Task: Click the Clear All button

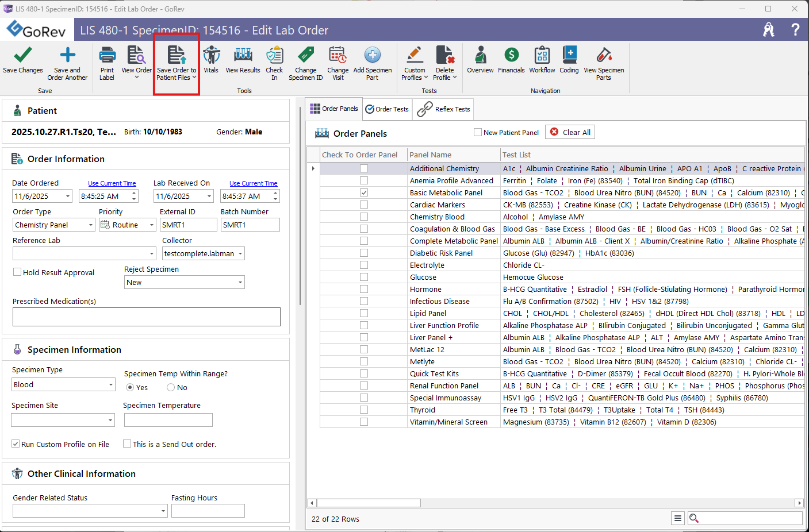Action: pyautogui.click(x=570, y=132)
